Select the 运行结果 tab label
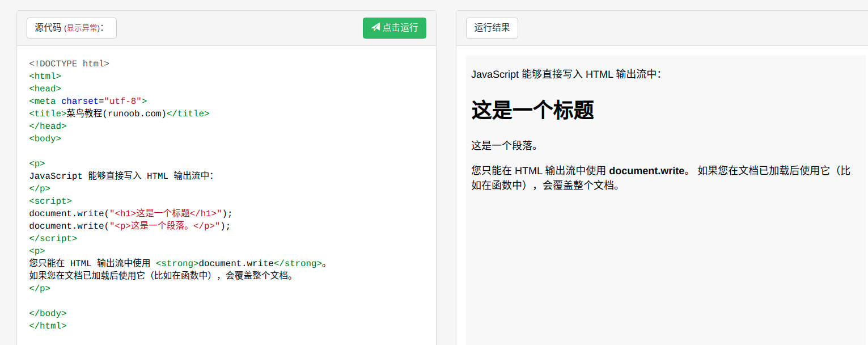 tap(492, 28)
